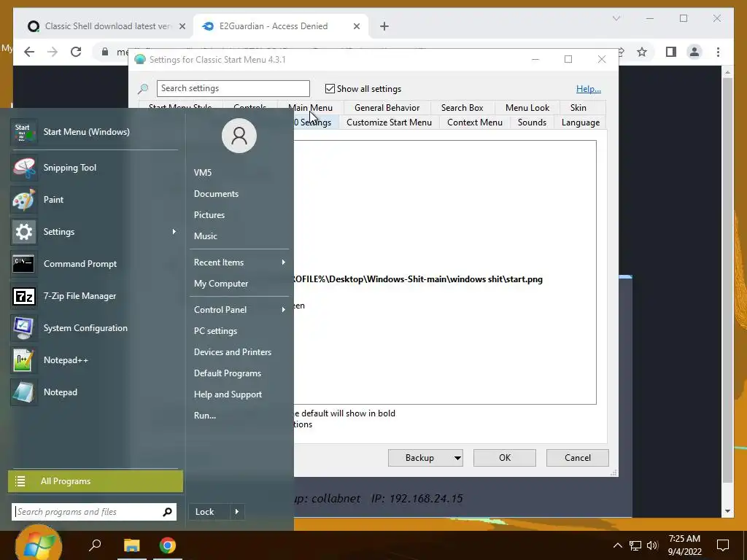
Task: Cancel the Classic Start Menu settings
Action: pyautogui.click(x=578, y=458)
